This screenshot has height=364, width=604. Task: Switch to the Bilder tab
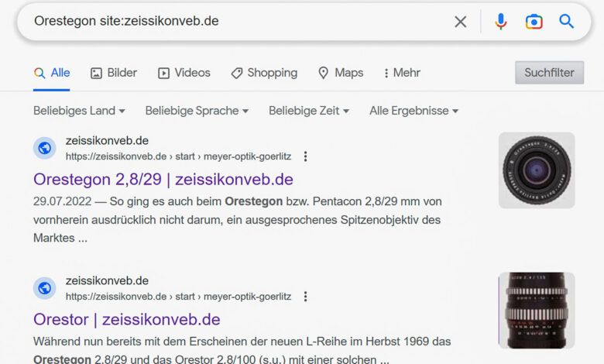114,73
